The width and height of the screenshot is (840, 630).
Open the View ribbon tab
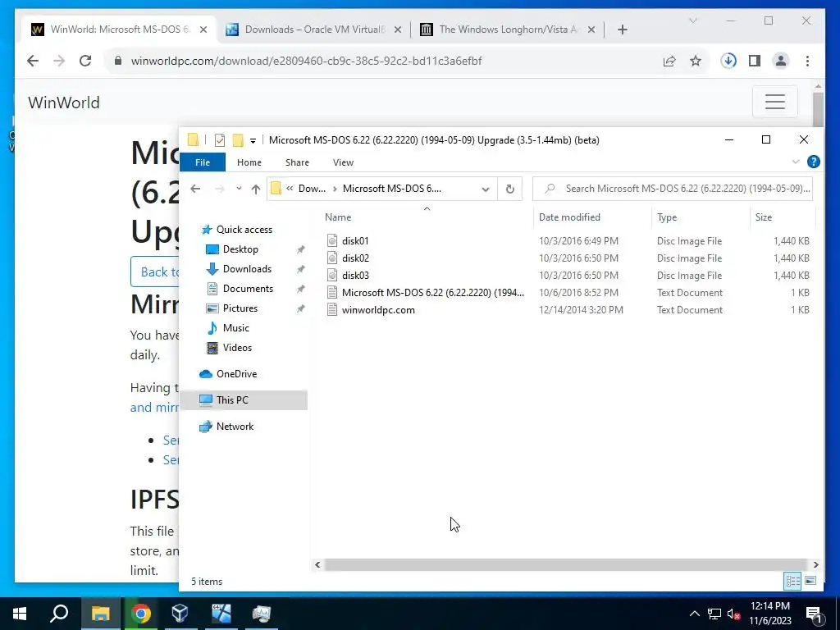pos(343,162)
